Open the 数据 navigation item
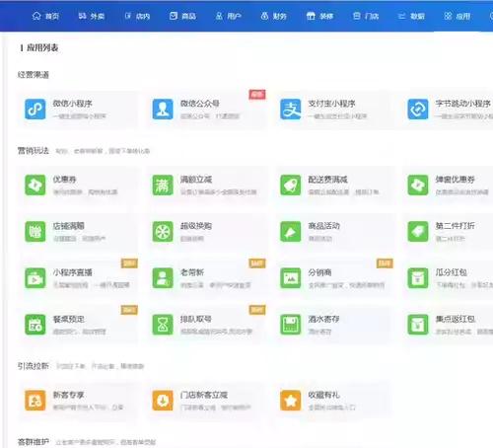Screen dimensions: 493x448 pos(411,16)
